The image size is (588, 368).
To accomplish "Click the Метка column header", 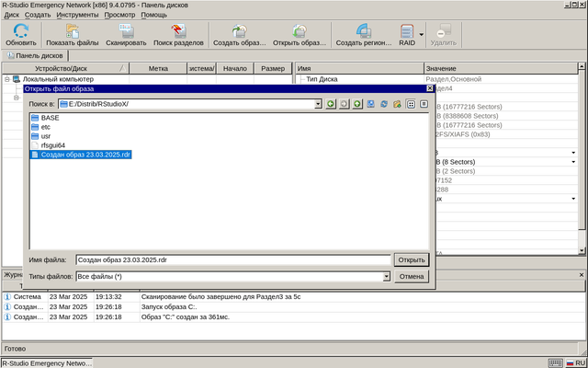I will pos(158,68).
